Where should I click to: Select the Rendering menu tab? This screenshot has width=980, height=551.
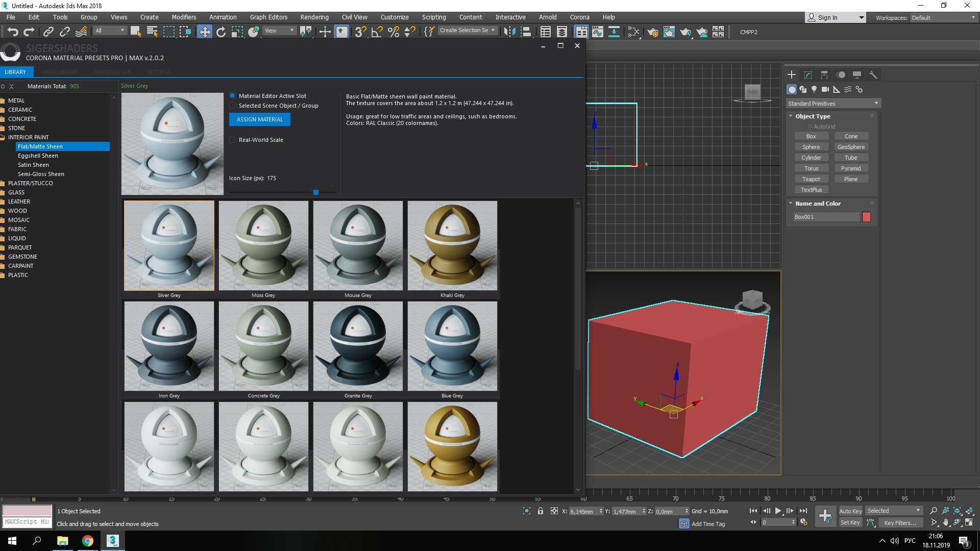click(314, 17)
